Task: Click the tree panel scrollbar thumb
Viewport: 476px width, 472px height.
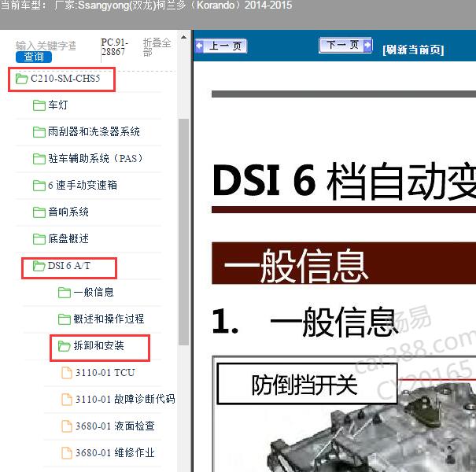Action: [183, 232]
